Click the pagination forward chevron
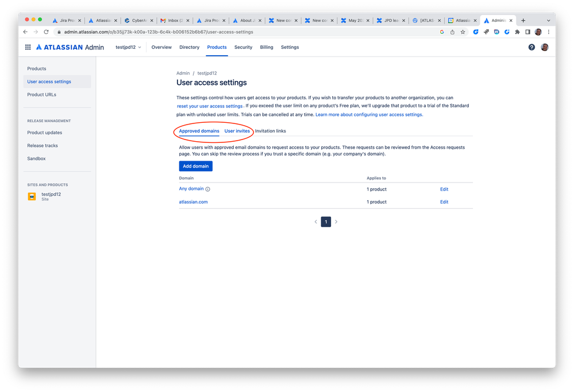 coord(336,222)
